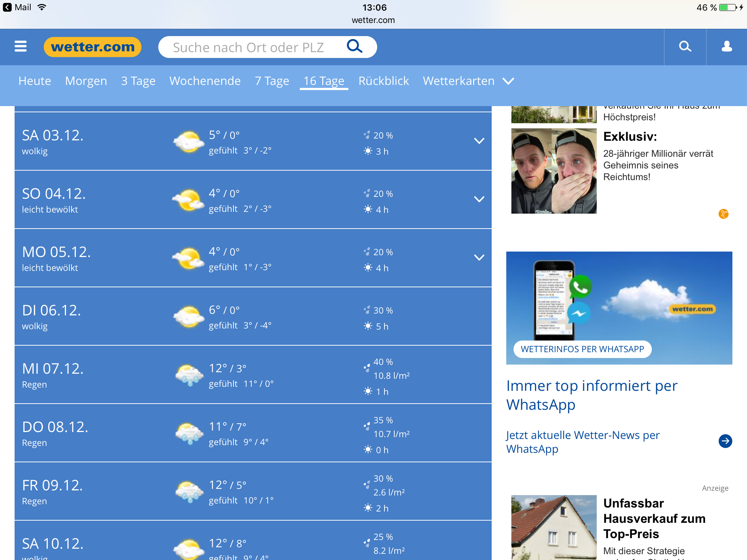Tap magnifier icon inside search field

tap(354, 47)
